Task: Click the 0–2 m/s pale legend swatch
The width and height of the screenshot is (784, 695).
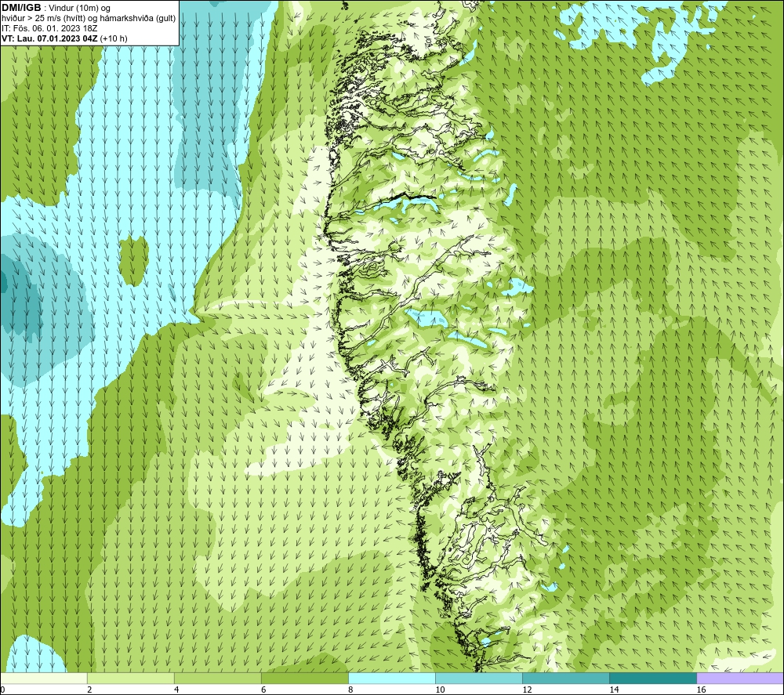Action: [x=43, y=679]
